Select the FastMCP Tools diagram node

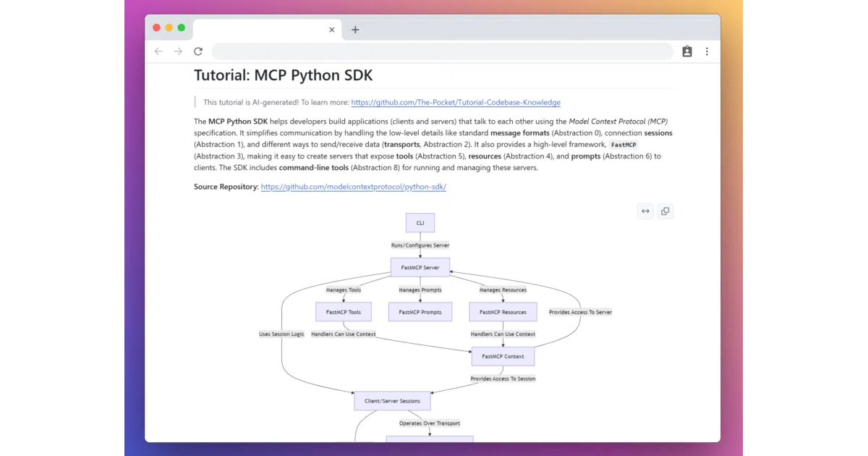(344, 312)
